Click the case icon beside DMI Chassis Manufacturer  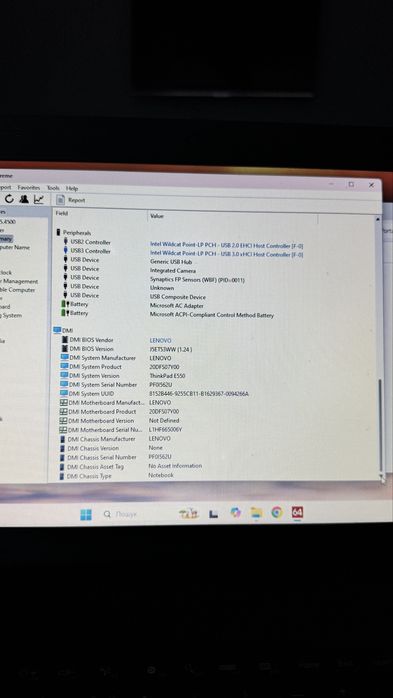(x=63, y=439)
